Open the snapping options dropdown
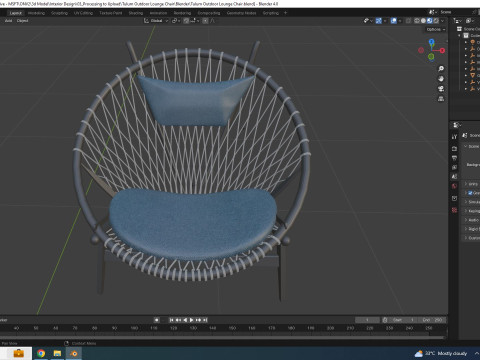This screenshot has width=480, height=360. [195, 21]
